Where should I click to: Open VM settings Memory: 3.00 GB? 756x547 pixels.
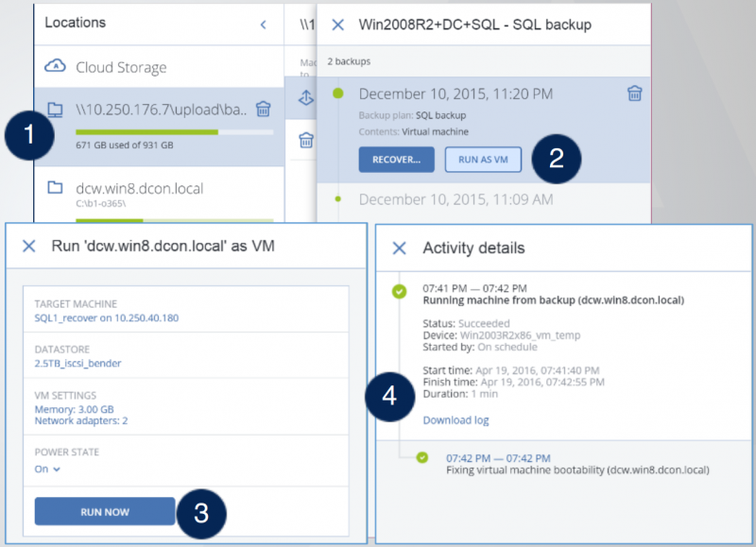(x=75, y=409)
